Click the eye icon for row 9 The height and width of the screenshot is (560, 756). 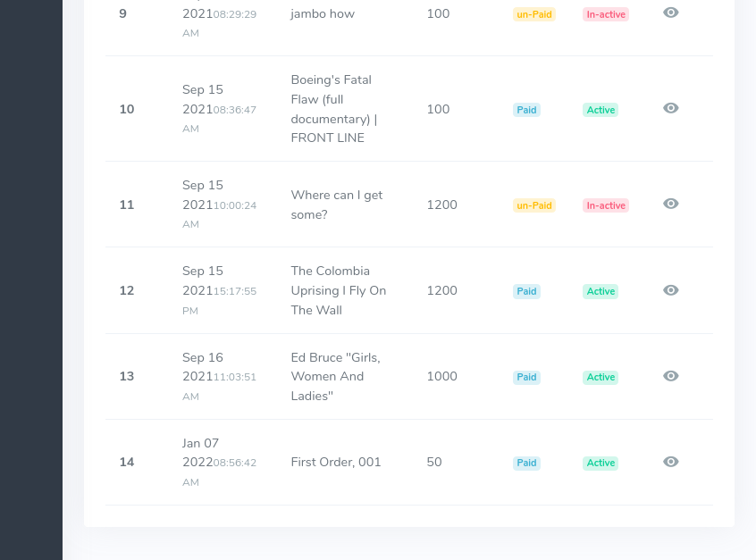point(671,13)
